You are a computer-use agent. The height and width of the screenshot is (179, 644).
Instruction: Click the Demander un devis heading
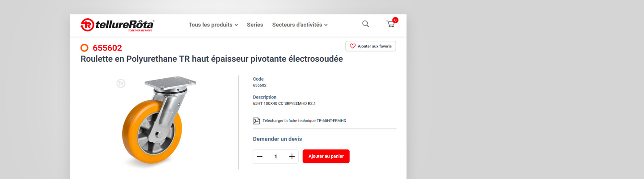277,139
